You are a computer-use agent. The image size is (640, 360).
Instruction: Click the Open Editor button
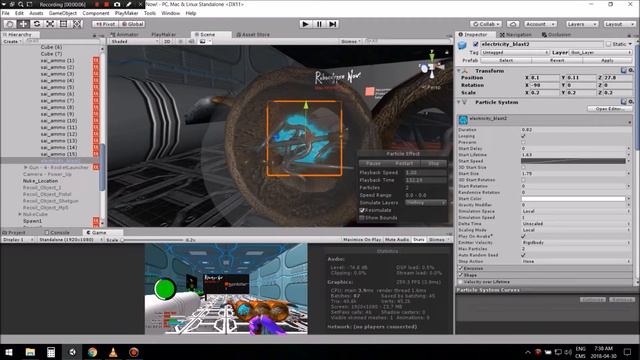609,109
